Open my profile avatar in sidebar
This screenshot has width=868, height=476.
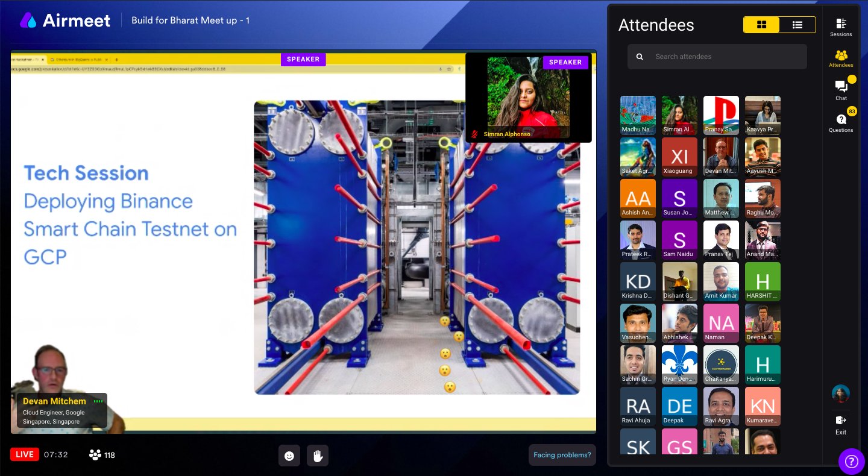pos(841,394)
